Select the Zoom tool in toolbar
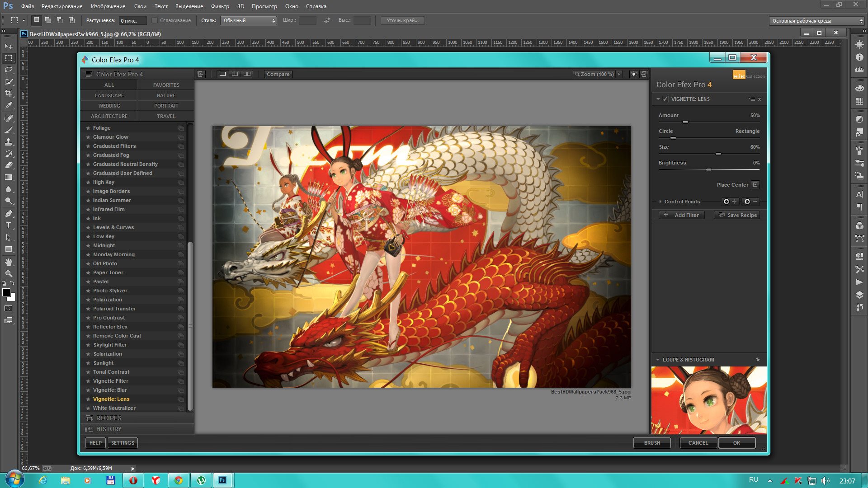This screenshot has height=488, width=868. [9, 274]
